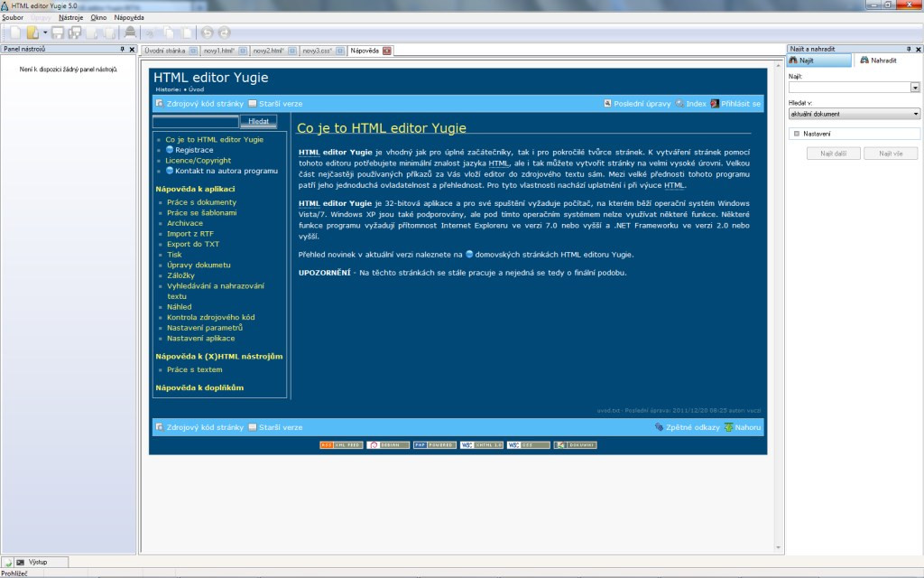Close the Úvodní stránka tab via its icon
The height and width of the screenshot is (578, 924).
tap(193, 51)
